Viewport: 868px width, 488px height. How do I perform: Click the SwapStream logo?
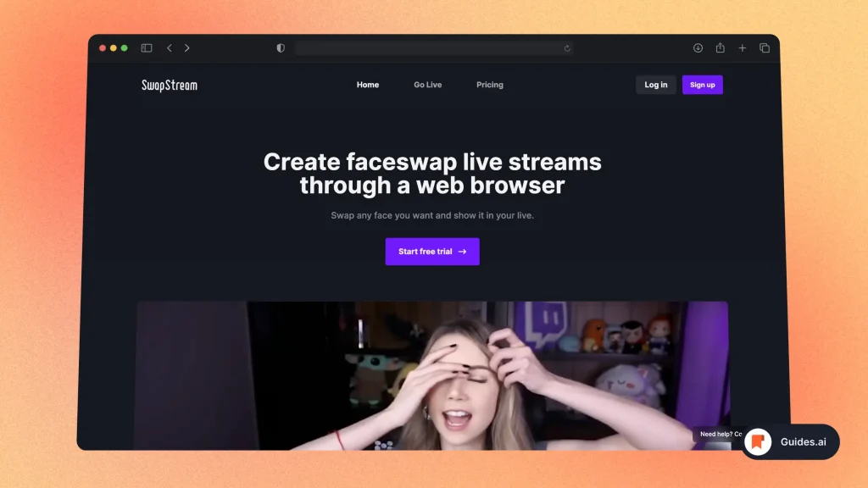(170, 85)
